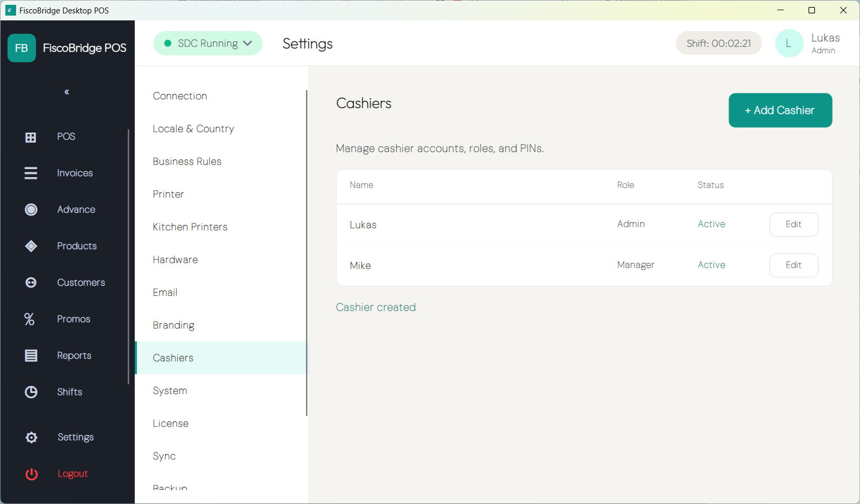The image size is (860, 504).
Task: Click the Invoices list icon
Action: point(31,173)
